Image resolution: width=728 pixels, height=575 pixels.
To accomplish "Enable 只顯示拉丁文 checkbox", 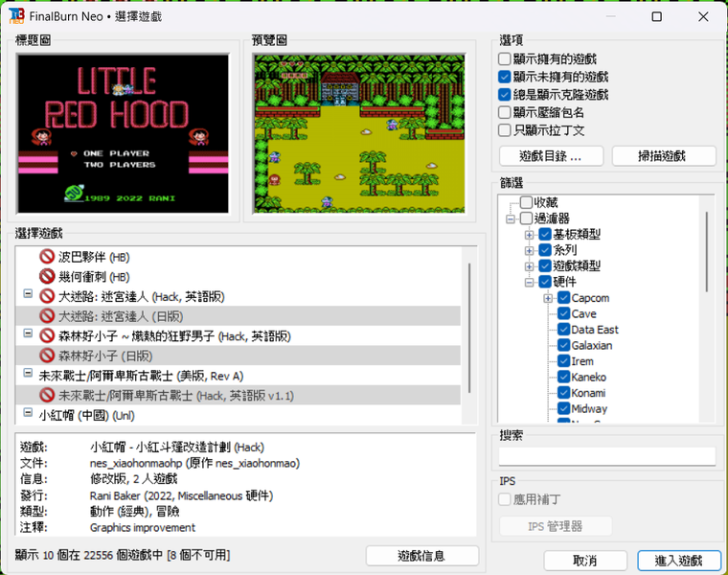I will pos(504,130).
